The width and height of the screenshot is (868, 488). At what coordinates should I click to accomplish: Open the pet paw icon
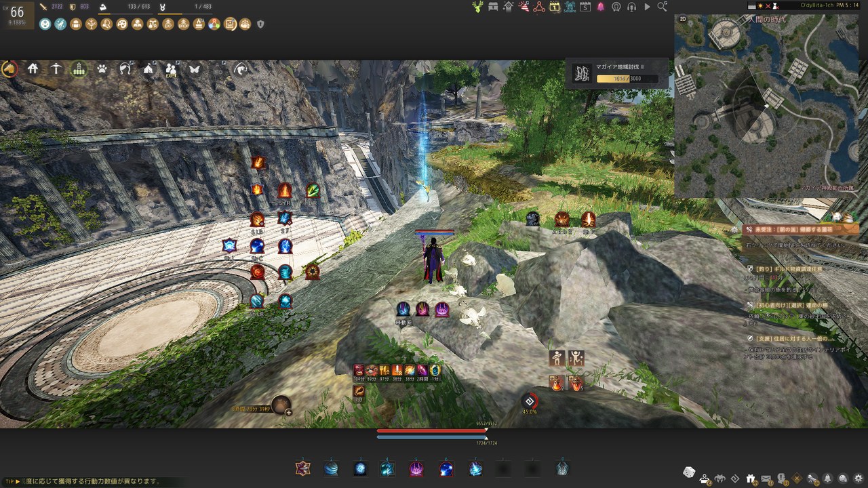click(x=102, y=68)
